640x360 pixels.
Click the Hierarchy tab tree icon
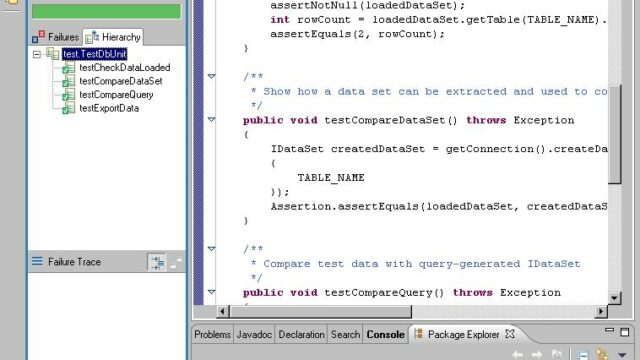[x=92, y=37]
